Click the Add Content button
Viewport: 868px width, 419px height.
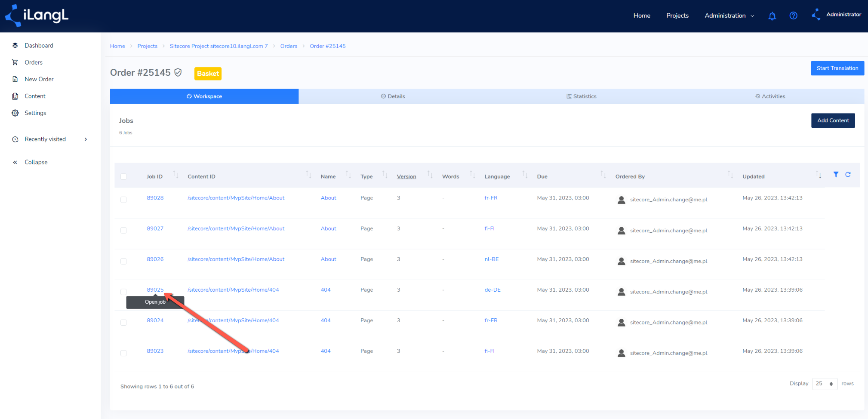[x=833, y=120]
